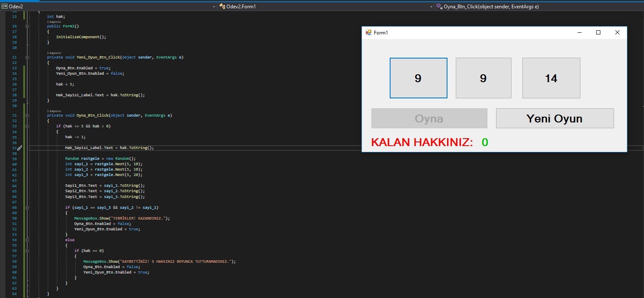Click the KAYBETTİNİZ! MessageBox line
The height and width of the screenshot is (298, 644).
pos(160,261)
